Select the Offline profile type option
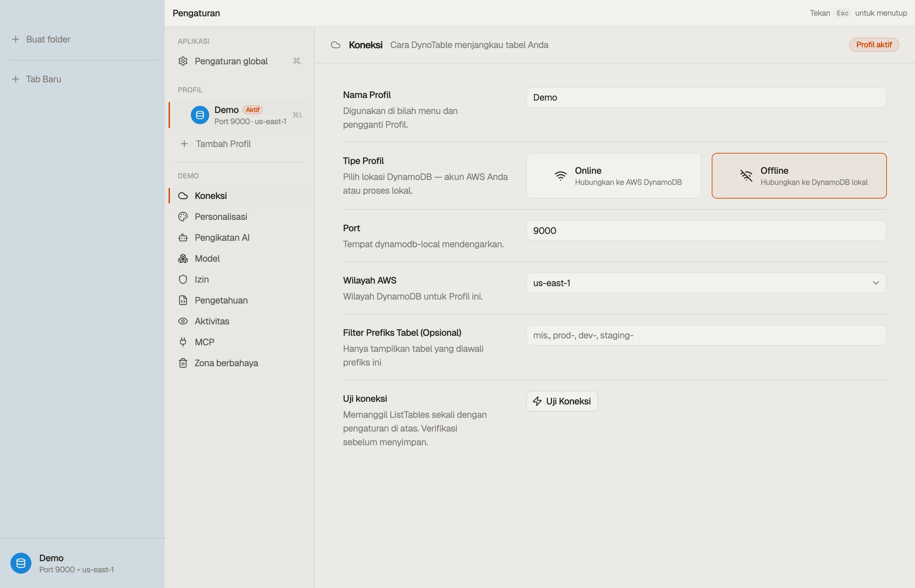The height and width of the screenshot is (588, 915). 799,176
